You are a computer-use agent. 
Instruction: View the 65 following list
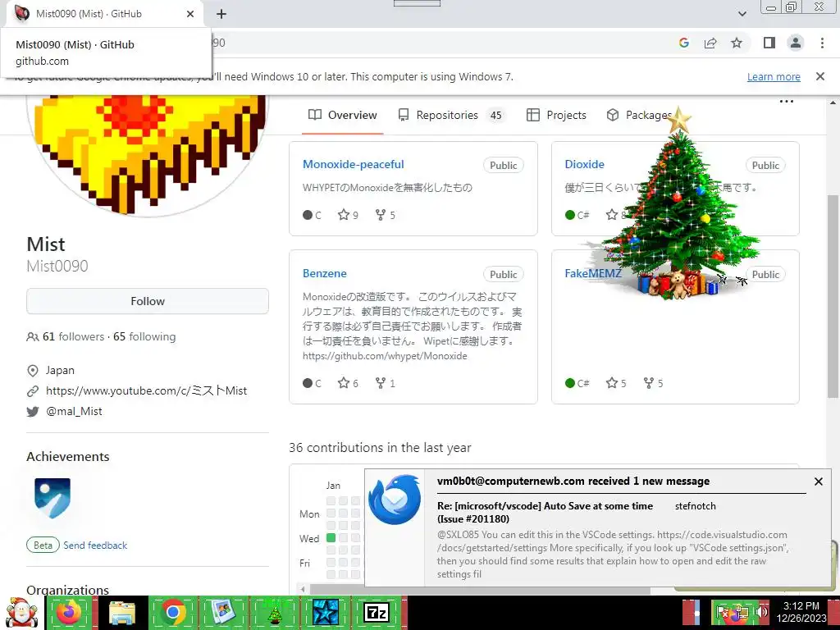pos(144,336)
